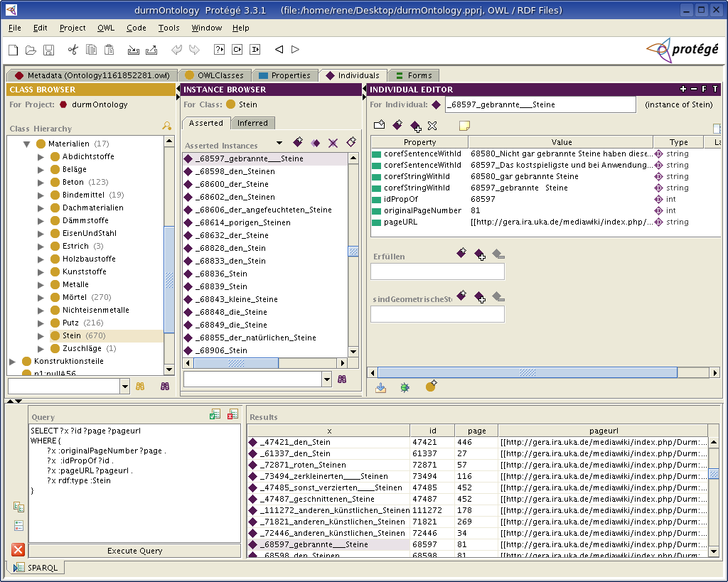The width and height of the screenshot is (728, 582).
Task: Open the OWL menu
Action: pos(106,28)
